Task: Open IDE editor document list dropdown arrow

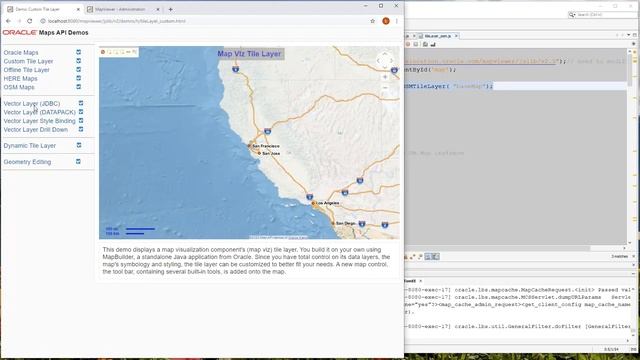Action: tap(629, 36)
